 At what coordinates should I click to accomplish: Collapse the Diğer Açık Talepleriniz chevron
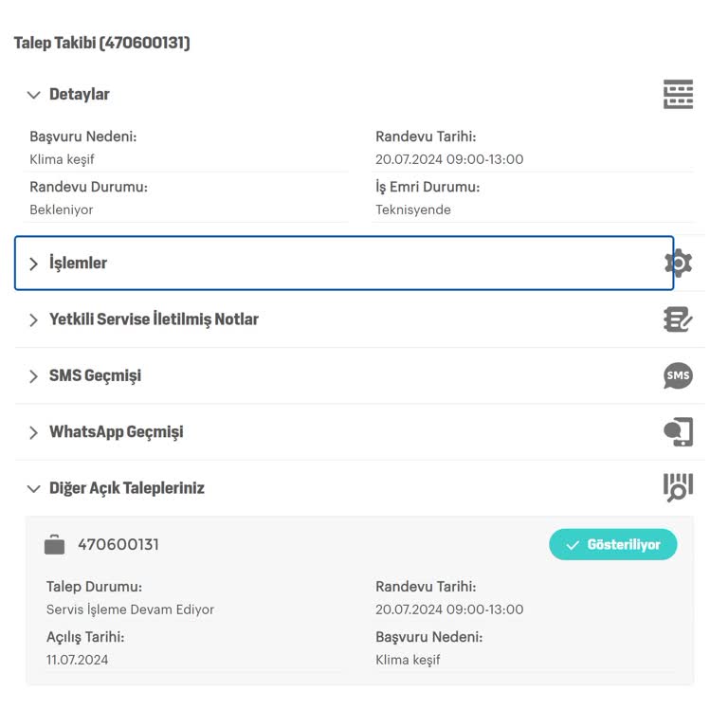pos(34,489)
